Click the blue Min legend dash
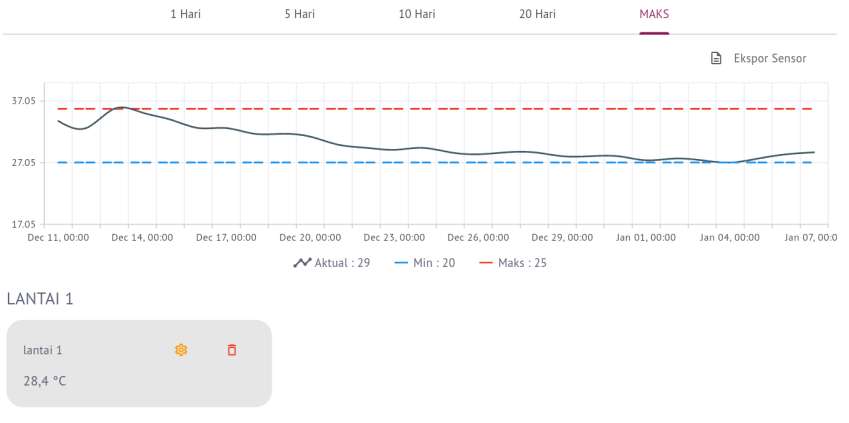This screenshot has width=849, height=423. coord(402,263)
